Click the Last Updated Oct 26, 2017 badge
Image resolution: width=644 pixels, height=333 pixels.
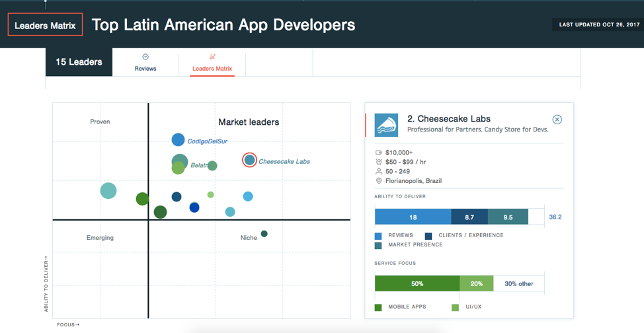[x=598, y=24]
